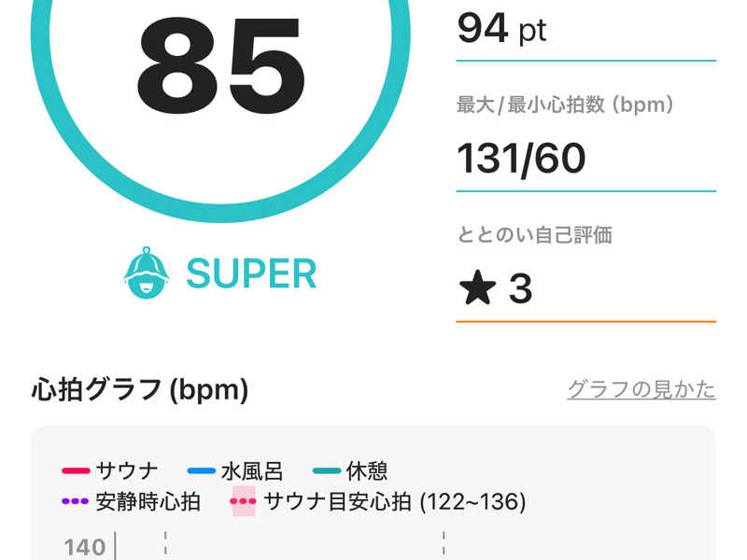747x560 pixels.
Task: Tap the purple dotted 安静時心拍 marker
Action: [76, 502]
